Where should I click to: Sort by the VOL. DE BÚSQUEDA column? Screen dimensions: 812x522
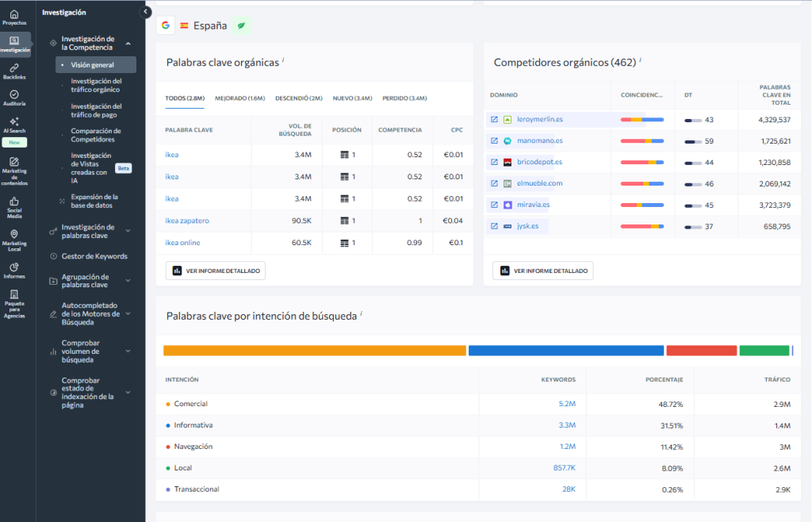coord(295,130)
